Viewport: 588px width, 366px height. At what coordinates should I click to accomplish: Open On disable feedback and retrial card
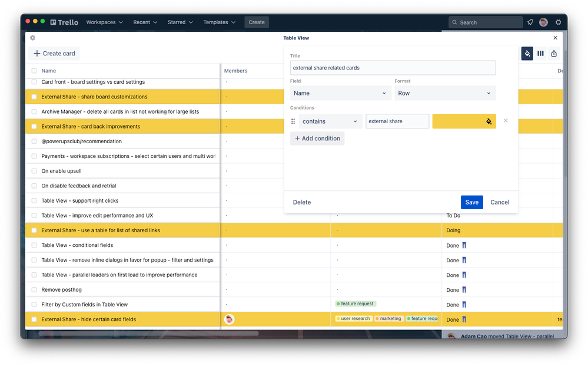coord(79,186)
